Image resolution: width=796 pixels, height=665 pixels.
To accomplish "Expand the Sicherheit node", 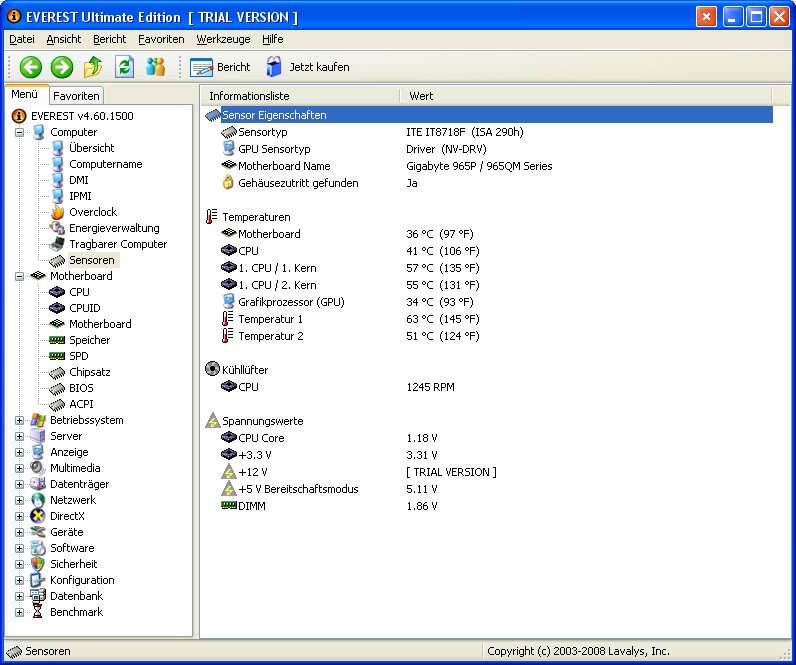I will pos(19,564).
